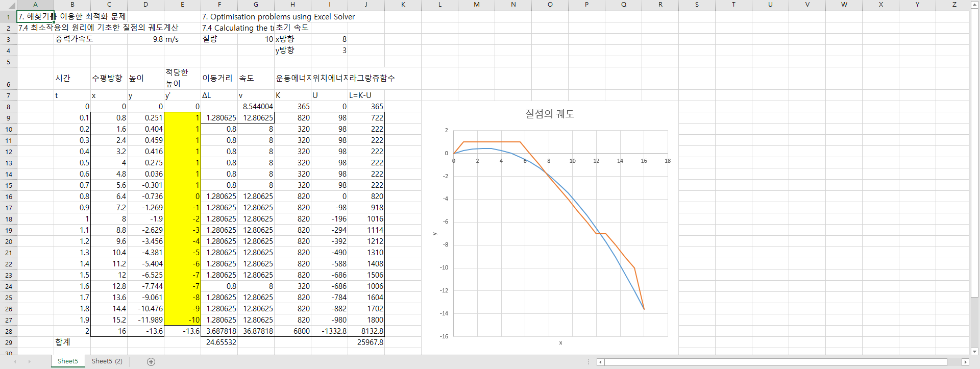Click the vertical scrollbar up arrow
This screenshot has width=980, height=369.
[x=974, y=5]
